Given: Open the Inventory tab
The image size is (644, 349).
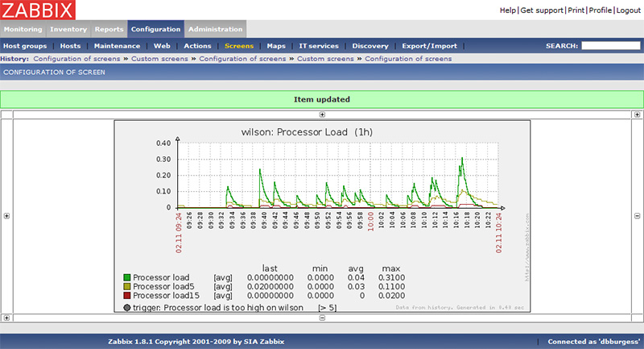Looking at the screenshot, I should pos(68,29).
